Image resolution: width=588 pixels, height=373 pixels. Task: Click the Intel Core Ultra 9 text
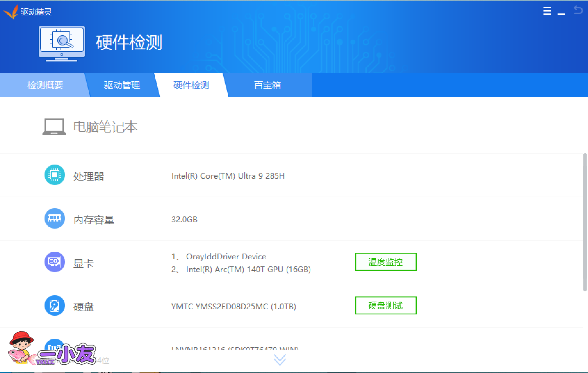[228, 176]
